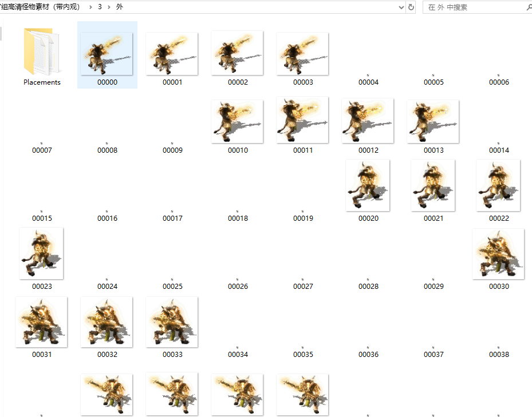Select file labeled 00015
The width and height of the screenshot is (532, 417).
coord(42,219)
